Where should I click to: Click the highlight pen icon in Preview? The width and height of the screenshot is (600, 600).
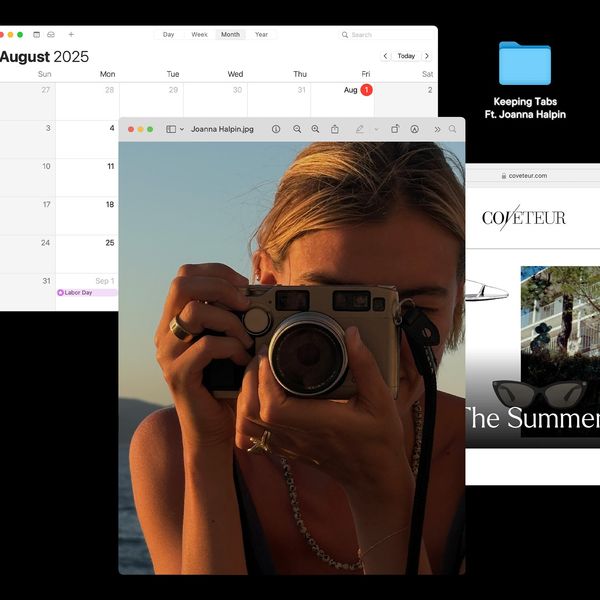point(360,129)
